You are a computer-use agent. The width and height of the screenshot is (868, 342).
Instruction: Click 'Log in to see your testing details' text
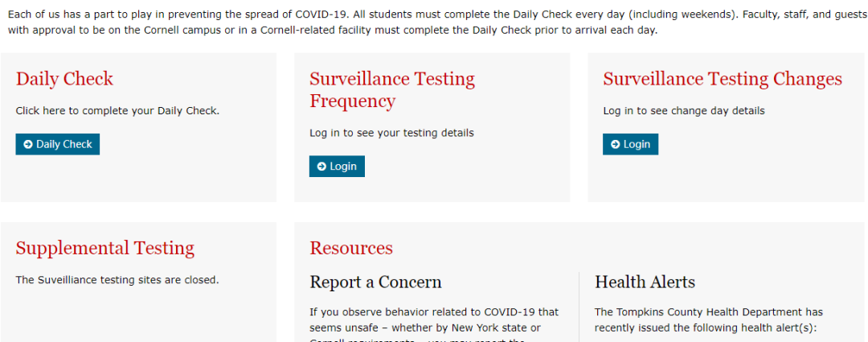coord(391,133)
